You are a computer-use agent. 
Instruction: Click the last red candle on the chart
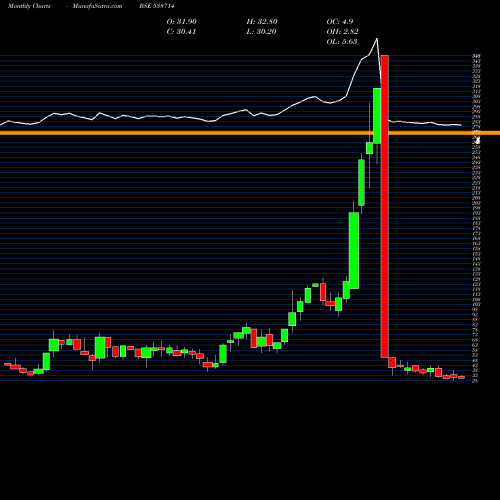(x=461, y=377)
